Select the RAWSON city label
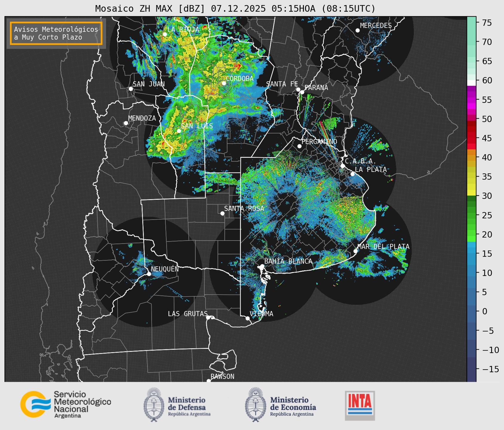The image size is (504, 430). tap(222, 376)
